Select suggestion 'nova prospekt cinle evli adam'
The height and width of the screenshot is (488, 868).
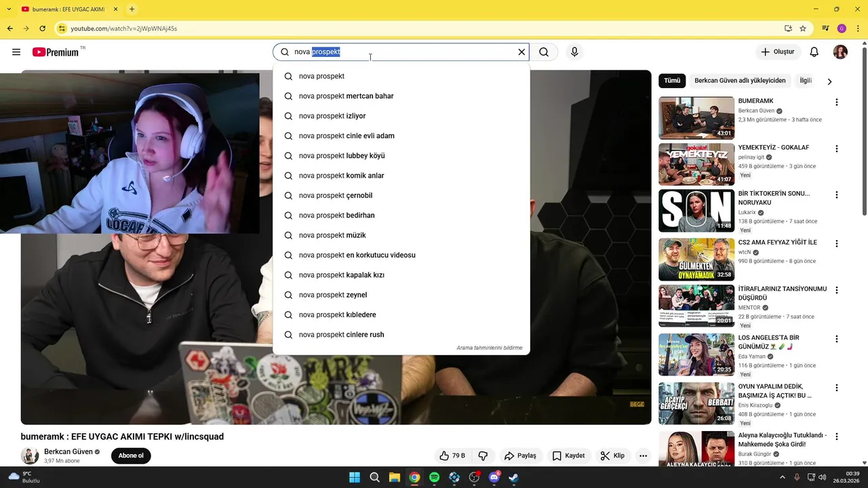click(401, 136)
